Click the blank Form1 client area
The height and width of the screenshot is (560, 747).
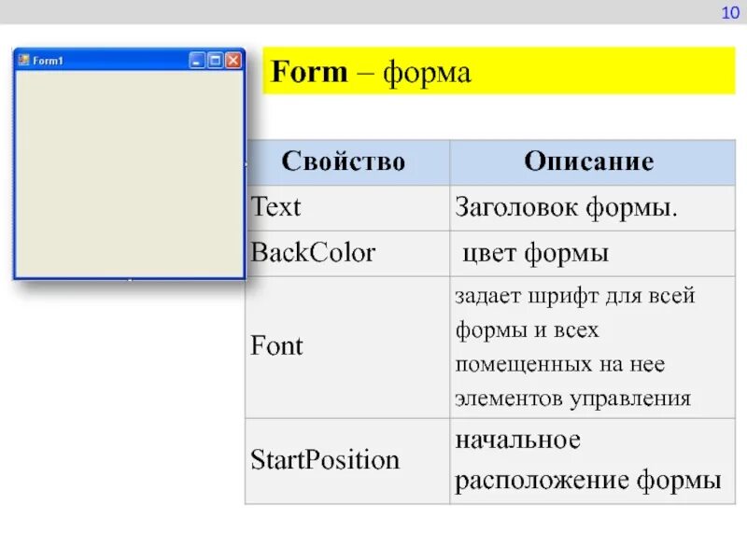pyautogui.click(x=130, y=174)
